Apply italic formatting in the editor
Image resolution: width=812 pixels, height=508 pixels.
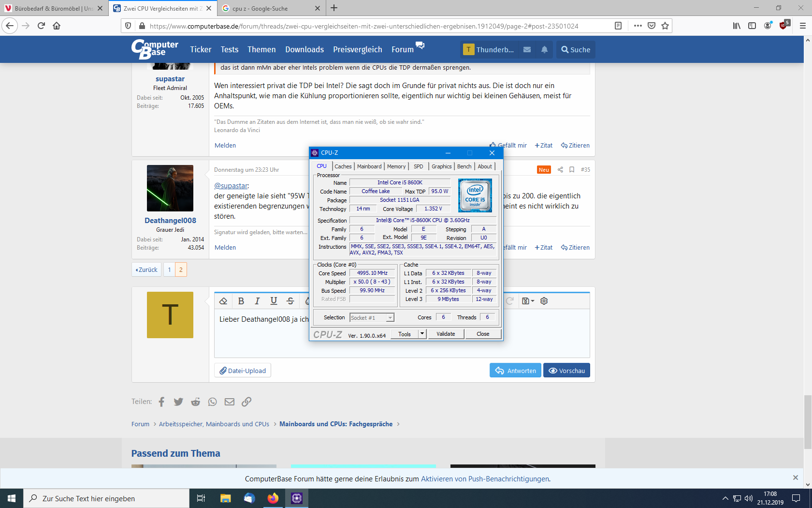tap(257, 301)
